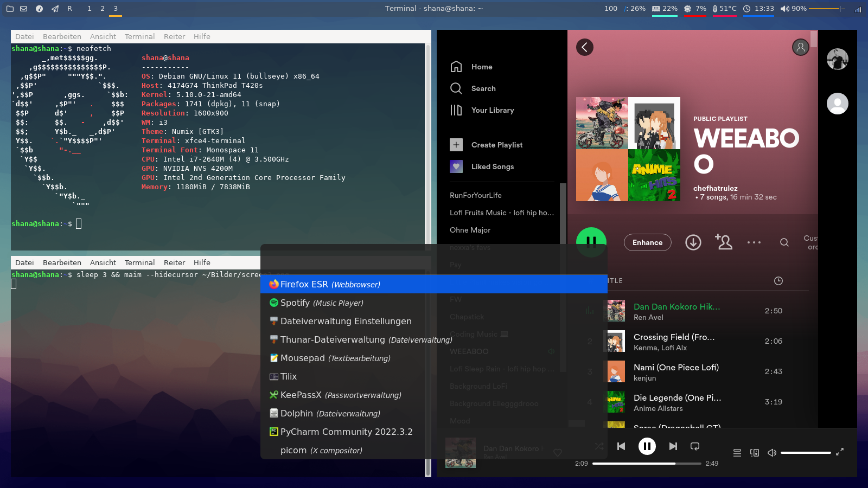This screenshot has width=868, height=488.
Task: Open paper plane icon in top bar
Action: click(55, 9)
